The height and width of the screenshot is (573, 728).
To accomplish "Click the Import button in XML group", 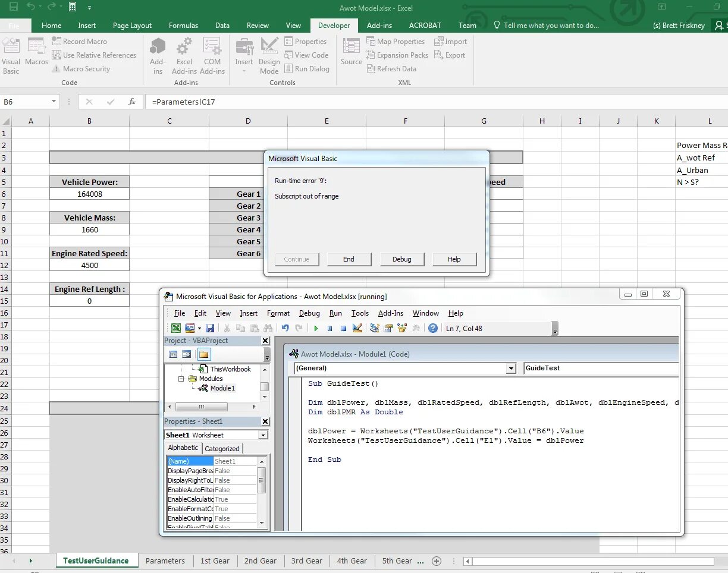I will coord(451,42).
